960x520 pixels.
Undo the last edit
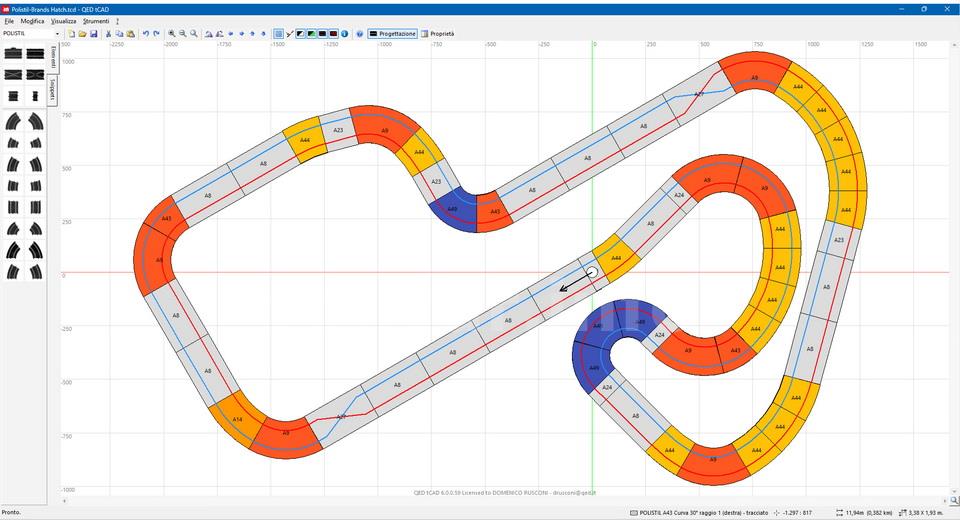pyautogui.click(x=146, y=34)
